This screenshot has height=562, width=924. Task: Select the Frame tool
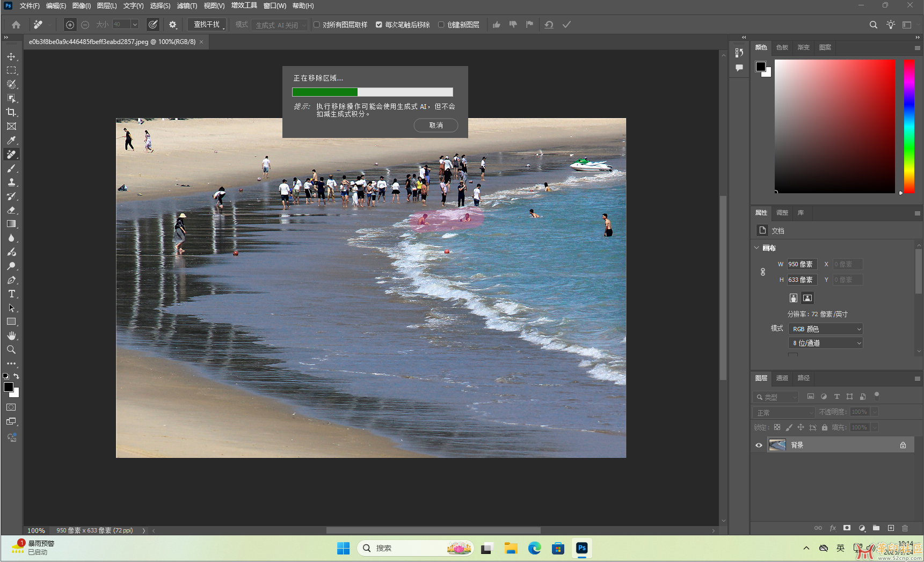click(x=11, y=126)
